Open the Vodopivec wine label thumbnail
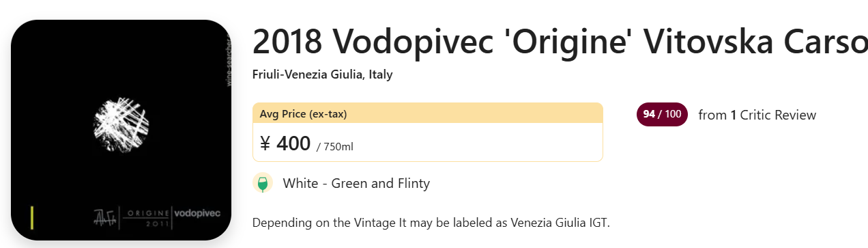 [x=121, y=130]
